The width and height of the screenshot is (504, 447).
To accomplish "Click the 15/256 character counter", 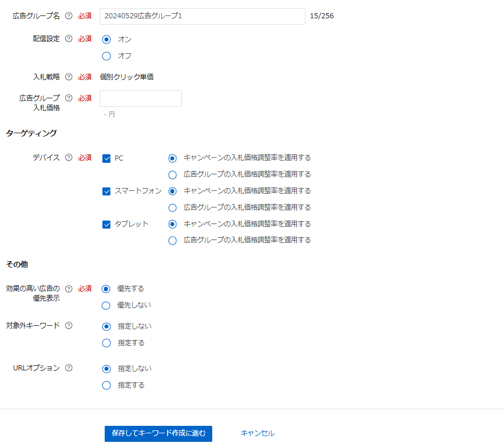I will point(322,16).
